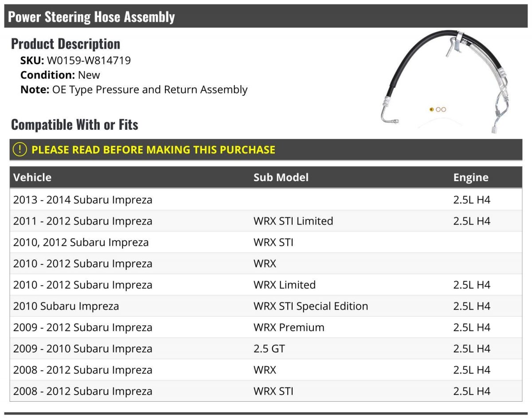Click the WRX STI Special Edition row

pos(266,306)
